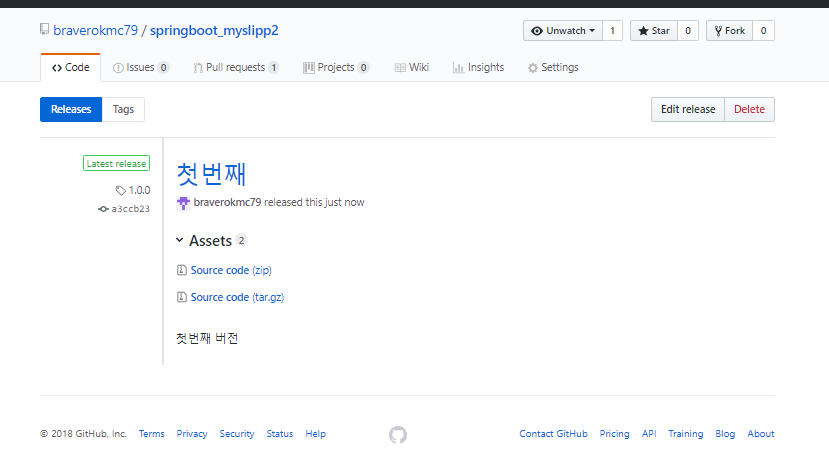The width and height of the screenshot is (829, 476).
Task: Download Source code (tar.gz)
Action: pos(237,297)
